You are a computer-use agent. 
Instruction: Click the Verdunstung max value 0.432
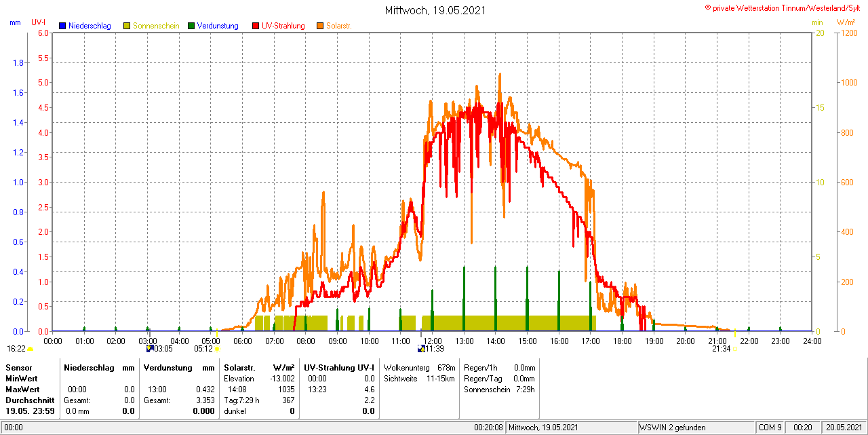click(205, 390)
